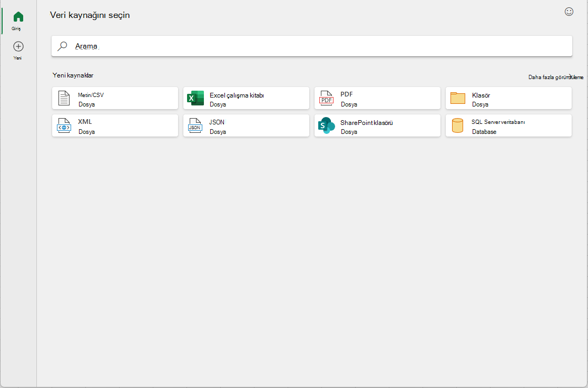Click the XML file globe icon
Image resolution: width=588 pixels, height=388 pixels.
click(x=64, y=125)
